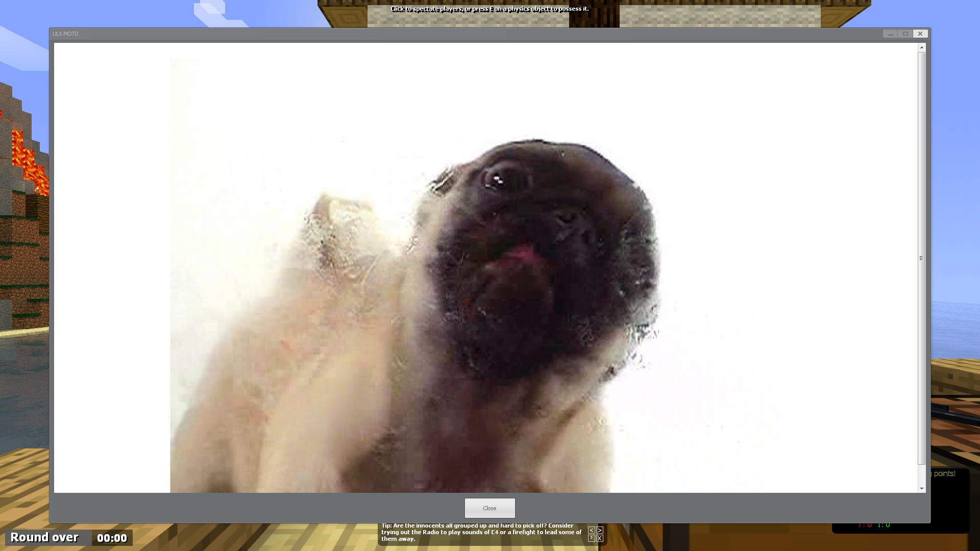Click the red and green score numbers
The height and width of the screenshot is (551, 980).
click(874, 525)
